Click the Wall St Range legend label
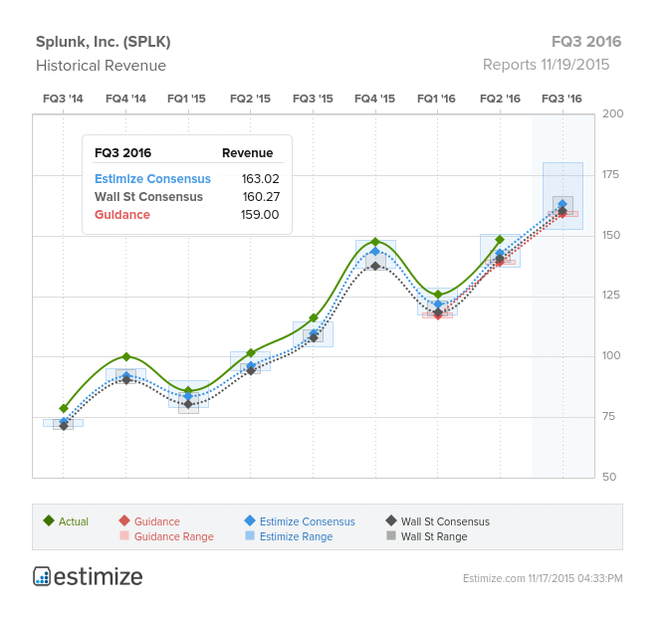This screenshot has height=617, width=672. 434,536
